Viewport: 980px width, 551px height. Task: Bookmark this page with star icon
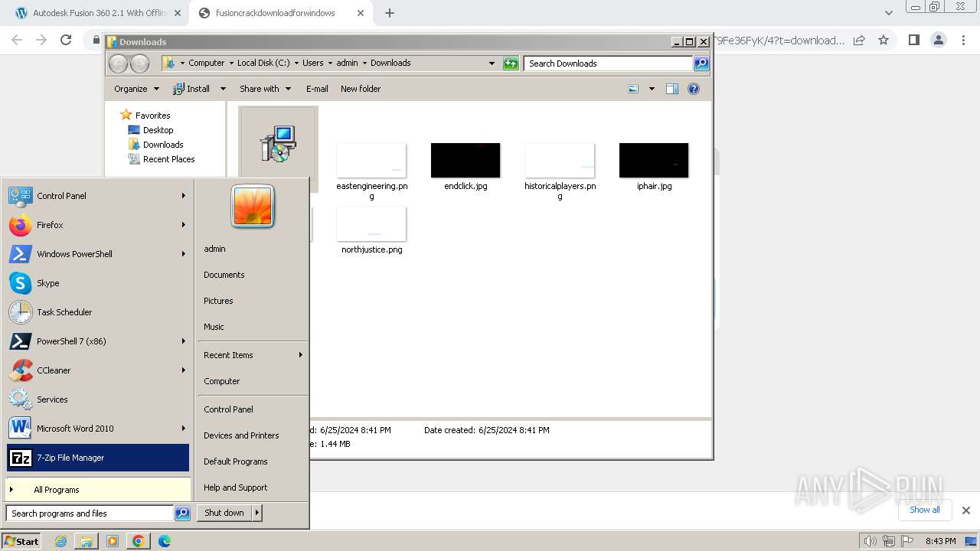(x=884, y=40)
